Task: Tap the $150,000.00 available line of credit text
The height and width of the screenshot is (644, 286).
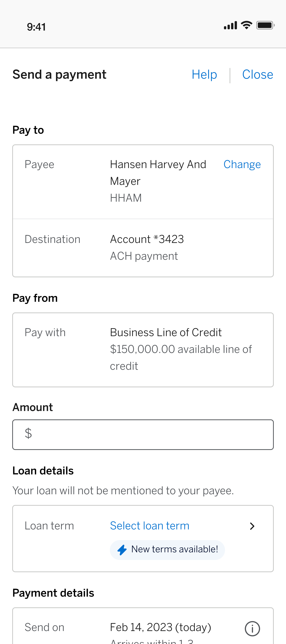Action: [181, 358]
